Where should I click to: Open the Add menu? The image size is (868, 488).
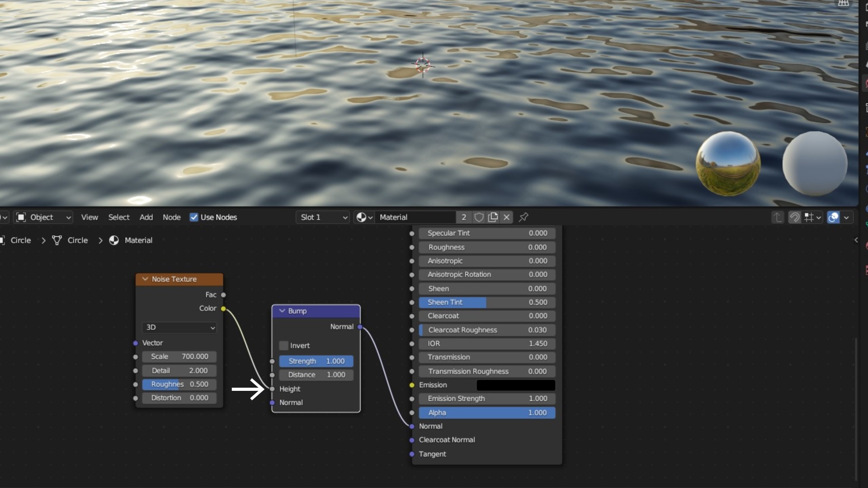tap(146, 217)
